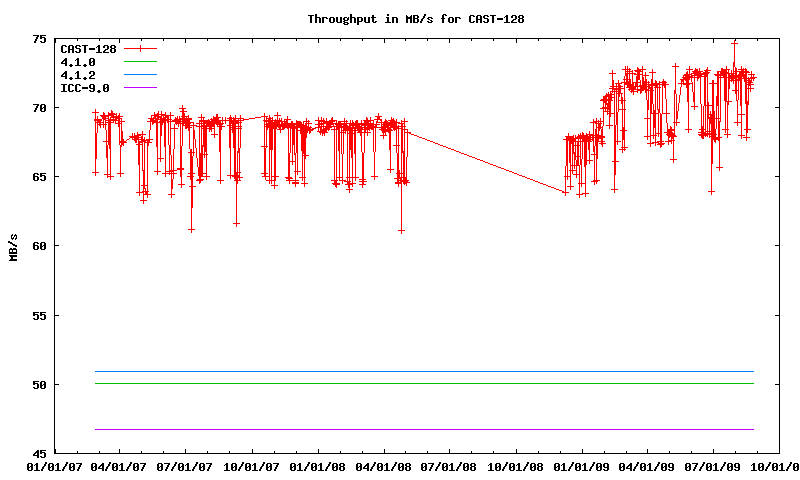Click the 45 tick label on y-axis
The image size is (800, 480).
(x=39, y=453)
